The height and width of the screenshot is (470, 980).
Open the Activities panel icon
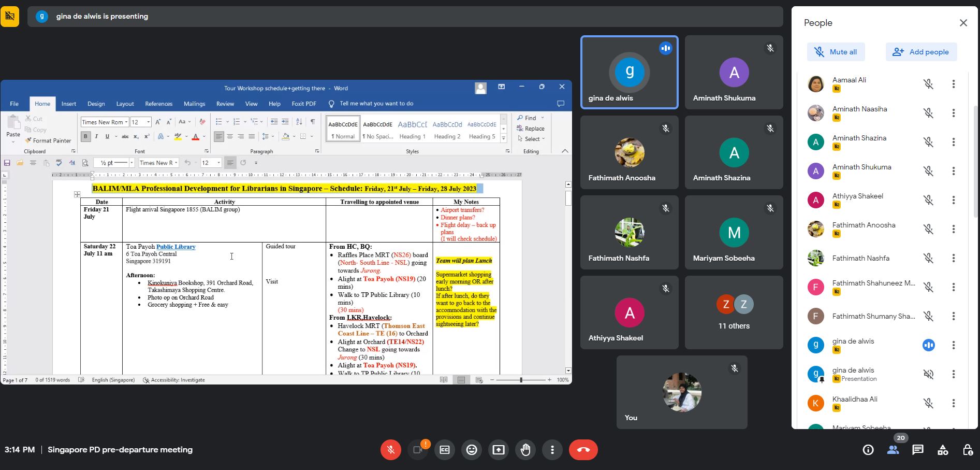(943, 450)
